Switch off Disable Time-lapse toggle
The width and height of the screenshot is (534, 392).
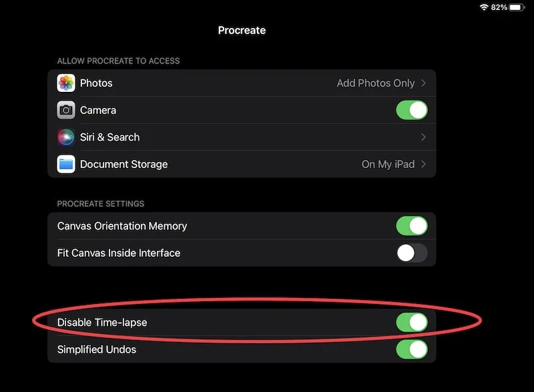click(x=412, y=322)
